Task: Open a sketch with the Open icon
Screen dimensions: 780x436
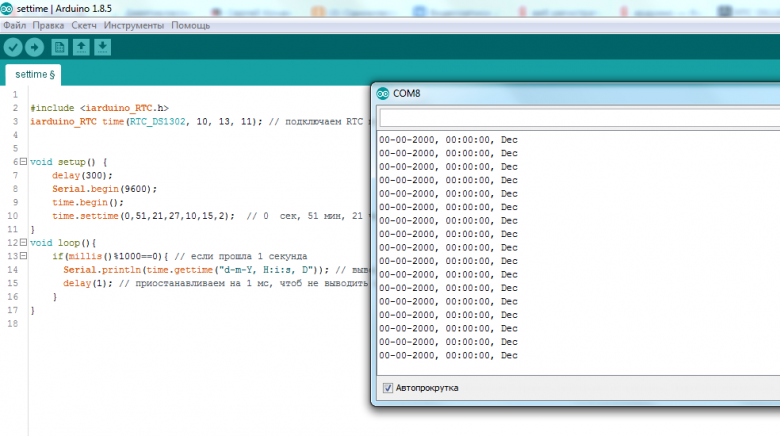Action: click(x=81, y=47)
